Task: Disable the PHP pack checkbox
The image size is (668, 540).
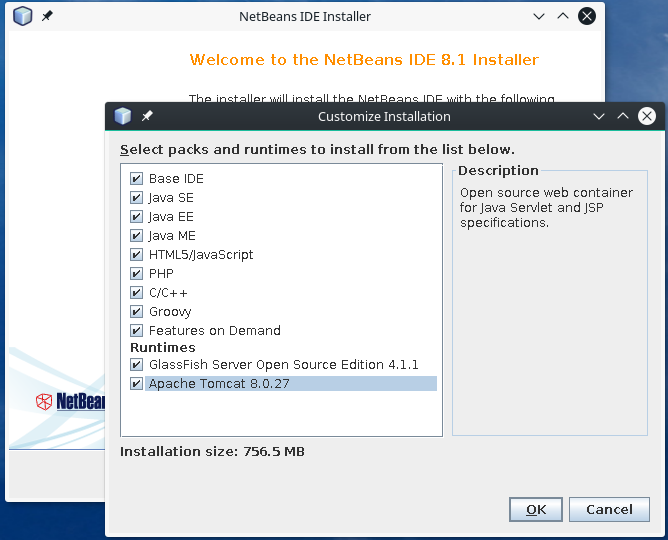Action: coord(136,273)
